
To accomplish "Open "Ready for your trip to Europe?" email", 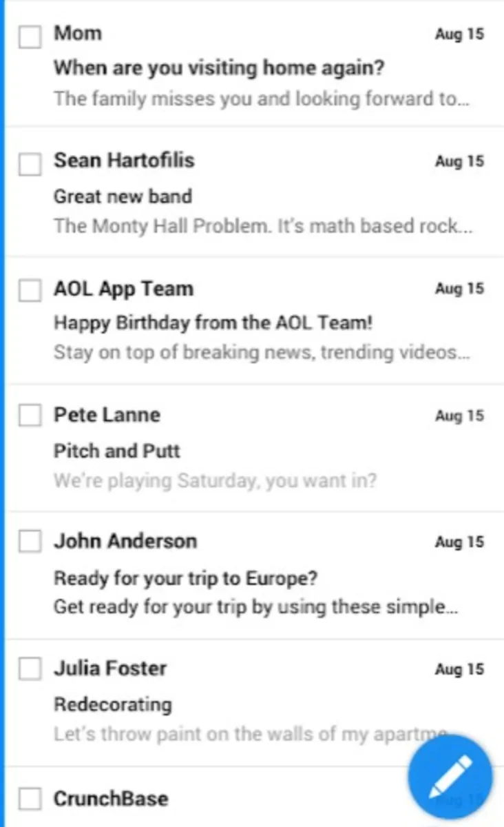I will (186, 578).
